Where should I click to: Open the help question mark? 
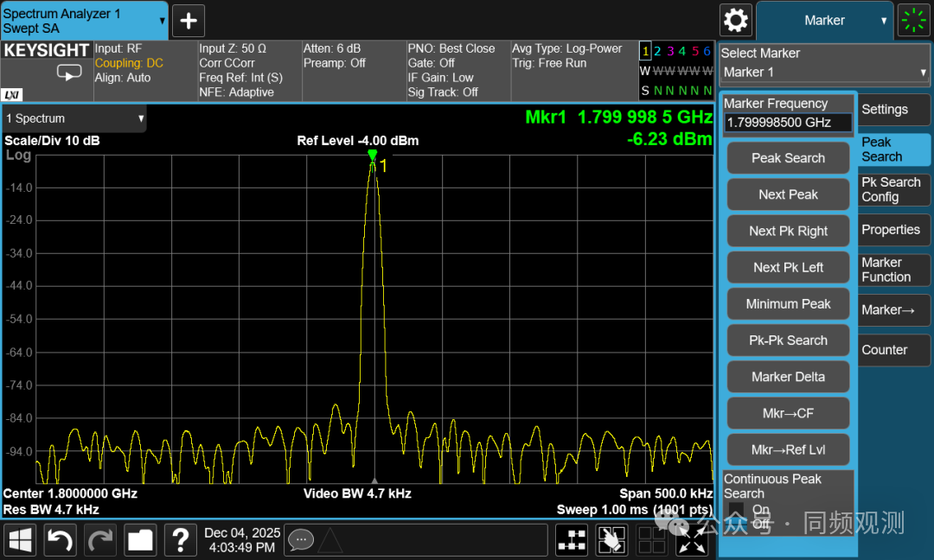point(180,541)
